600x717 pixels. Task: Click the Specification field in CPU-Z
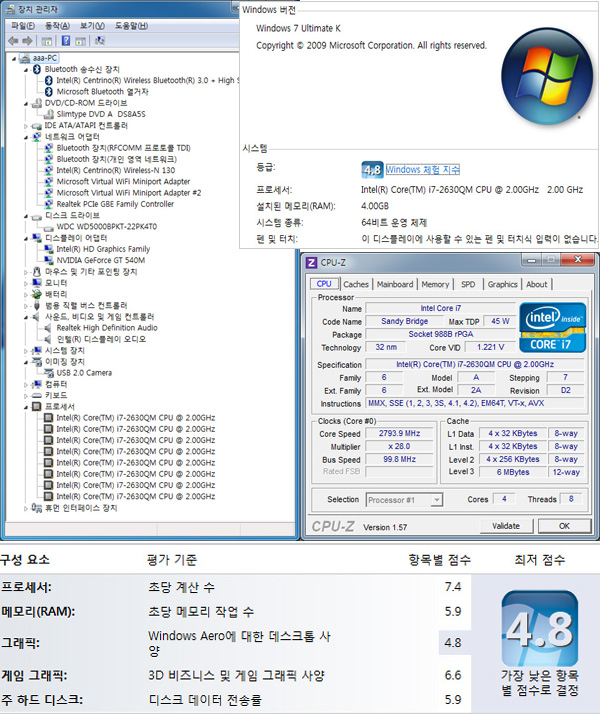tap(475, 364)
